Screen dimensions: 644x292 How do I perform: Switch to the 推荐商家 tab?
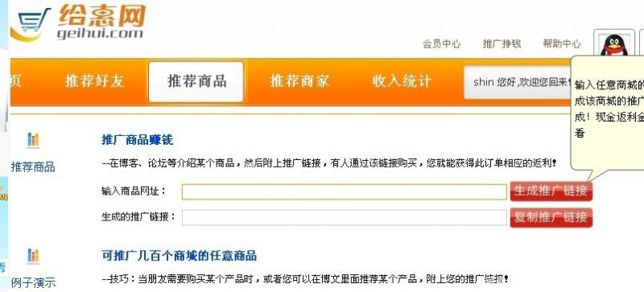pos(299,81)
